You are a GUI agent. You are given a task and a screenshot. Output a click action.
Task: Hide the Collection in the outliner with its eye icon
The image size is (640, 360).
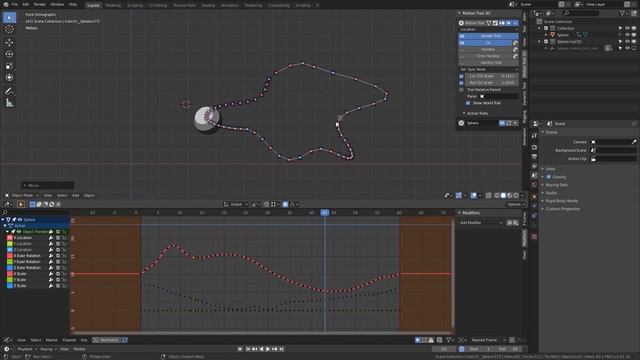point(627,28)
